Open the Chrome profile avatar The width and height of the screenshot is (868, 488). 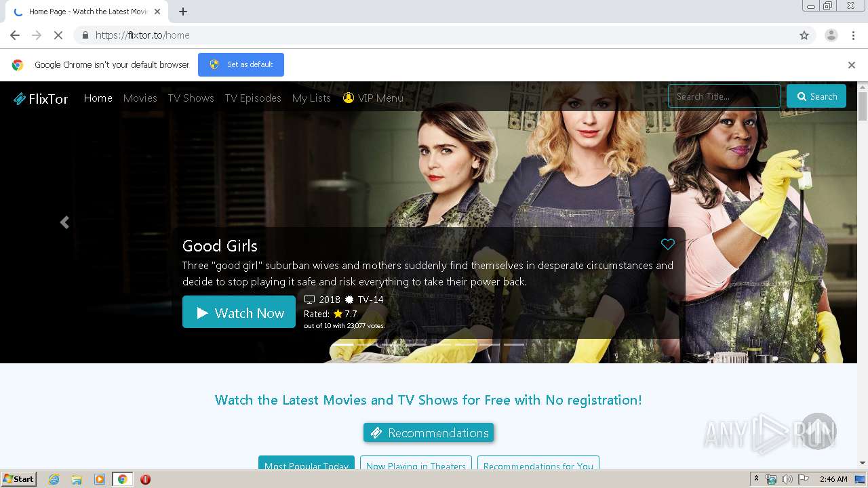(831, 35)
